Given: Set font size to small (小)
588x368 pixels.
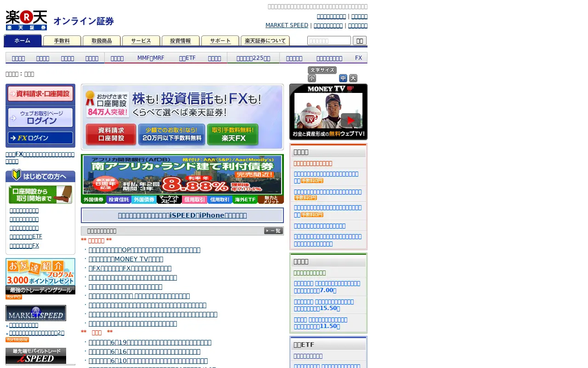Looking at the screenshot, I should click(x=312, y=78).
